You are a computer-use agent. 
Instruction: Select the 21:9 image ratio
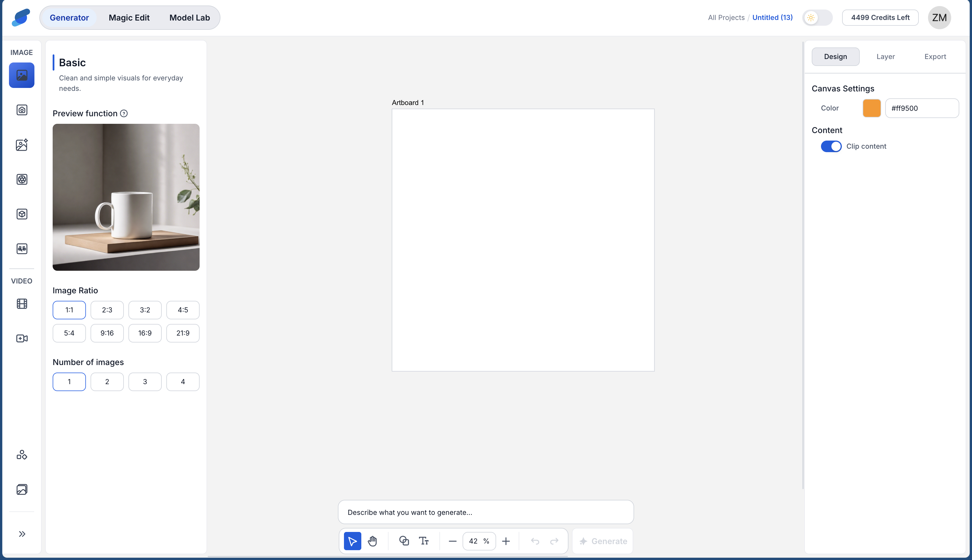tap(183, 333)
